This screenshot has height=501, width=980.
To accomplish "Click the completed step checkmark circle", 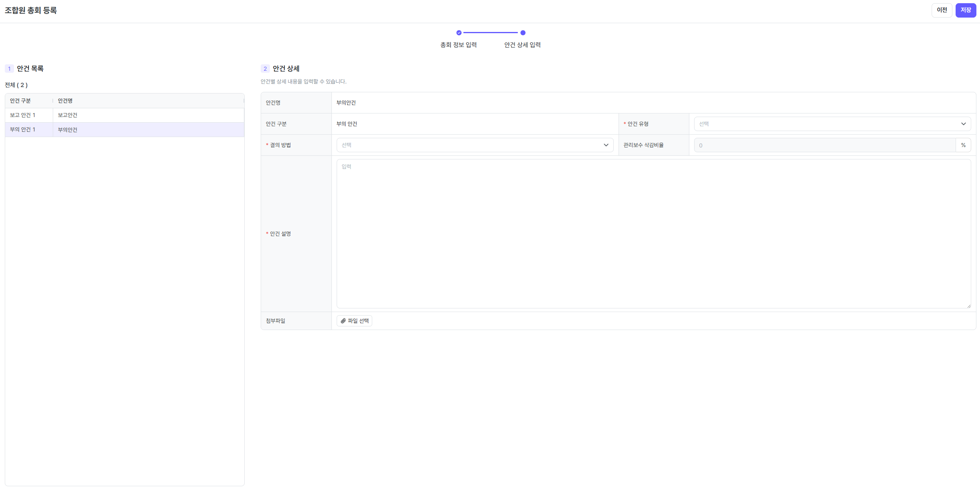I will click(459, 33).
